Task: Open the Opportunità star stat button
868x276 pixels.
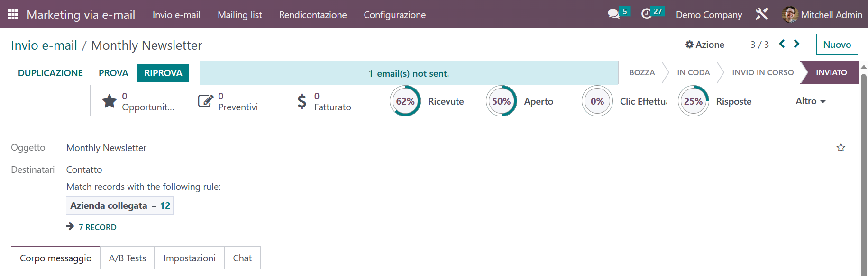Action: [x=138, y=101]
